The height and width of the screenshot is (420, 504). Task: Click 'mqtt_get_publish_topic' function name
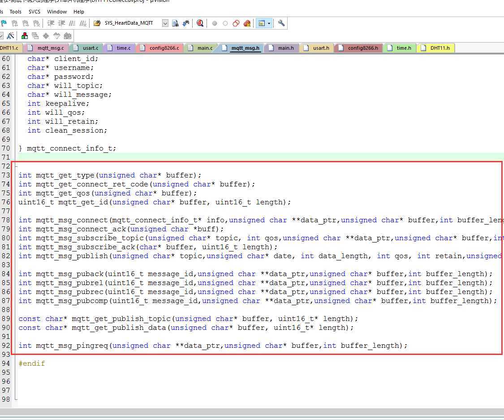121,319
